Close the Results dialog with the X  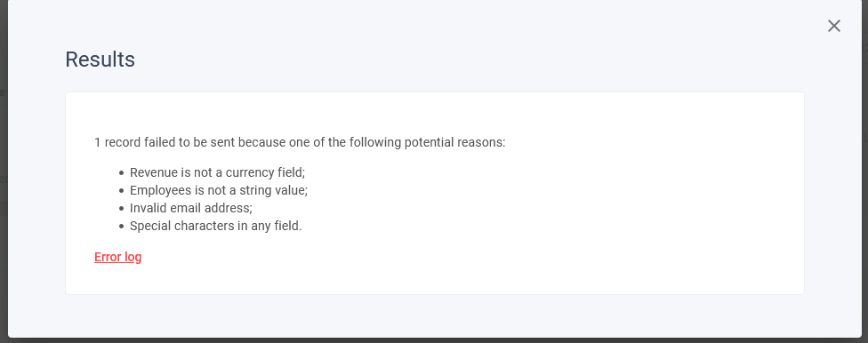pyautogui.click(x=833, y=26)
